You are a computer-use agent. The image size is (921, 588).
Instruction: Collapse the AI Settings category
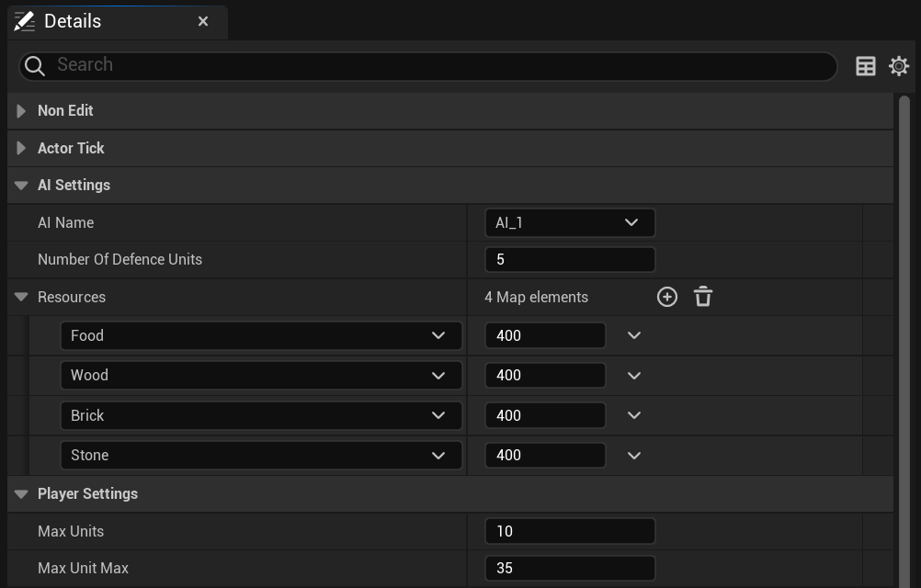click(x=21, y=186)
